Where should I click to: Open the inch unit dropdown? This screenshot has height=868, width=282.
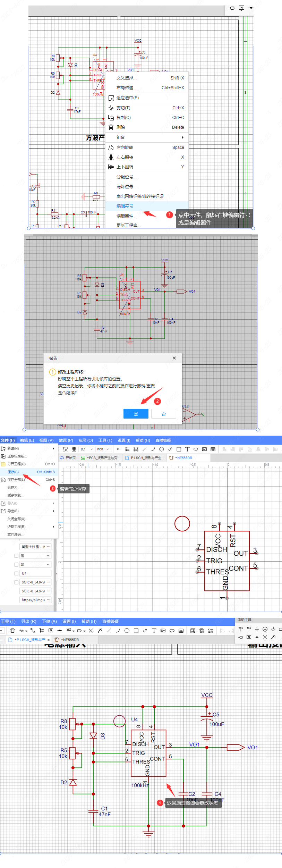(103, 449)
